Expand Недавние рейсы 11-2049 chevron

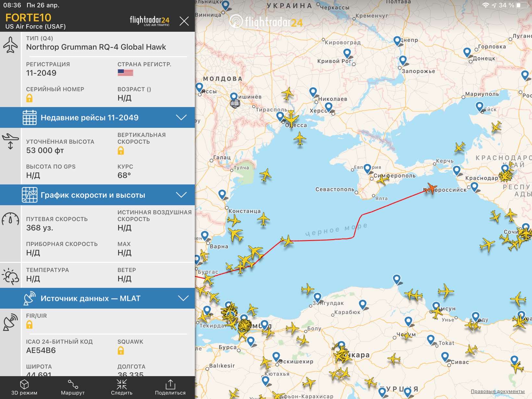(x=181, y=118)
